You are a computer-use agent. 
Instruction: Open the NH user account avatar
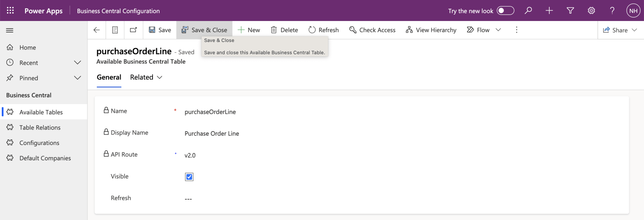click(633, 11)
